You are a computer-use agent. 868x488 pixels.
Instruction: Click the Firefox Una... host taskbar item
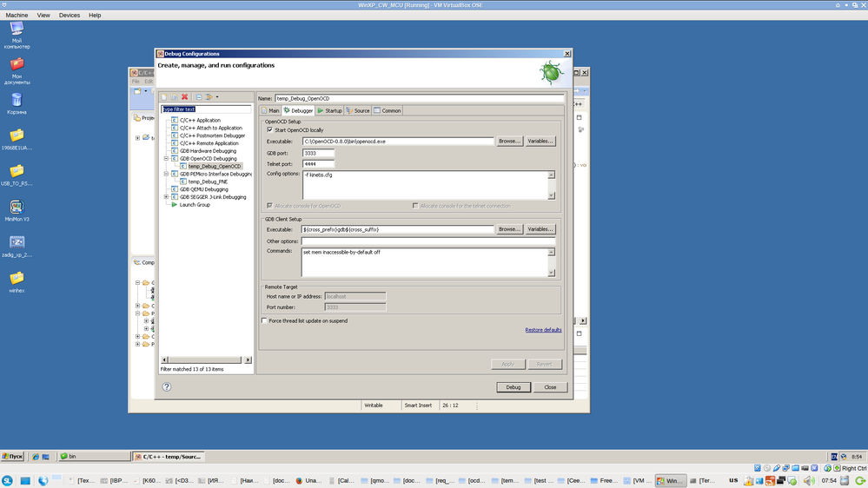(308, 481)
